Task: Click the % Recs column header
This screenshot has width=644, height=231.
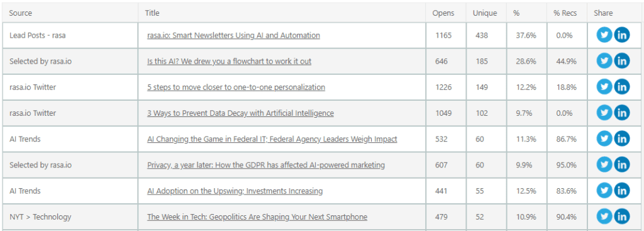Action: pos(565,13)
